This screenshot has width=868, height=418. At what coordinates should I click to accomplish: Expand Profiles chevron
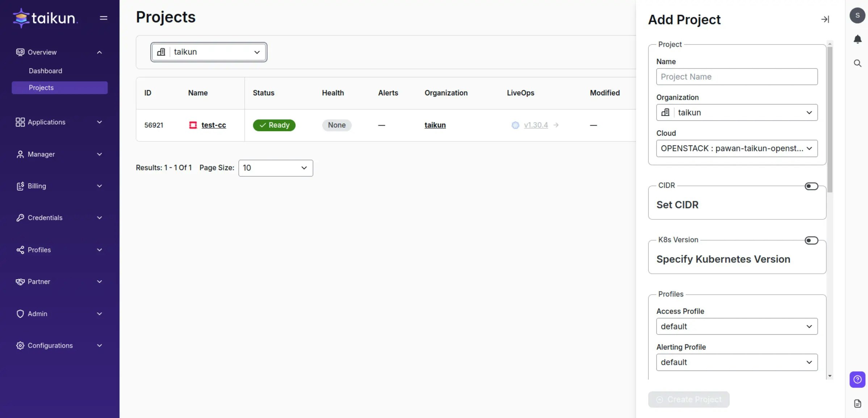(99, 250)
